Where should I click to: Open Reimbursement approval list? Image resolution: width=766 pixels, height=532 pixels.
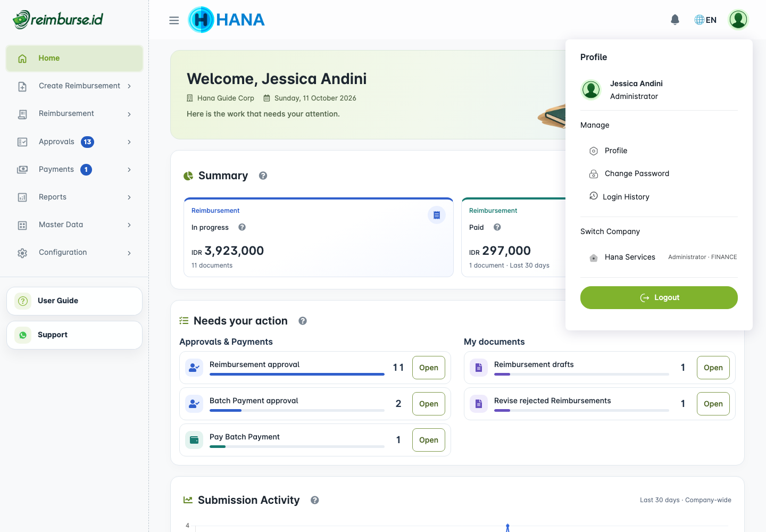429,368
